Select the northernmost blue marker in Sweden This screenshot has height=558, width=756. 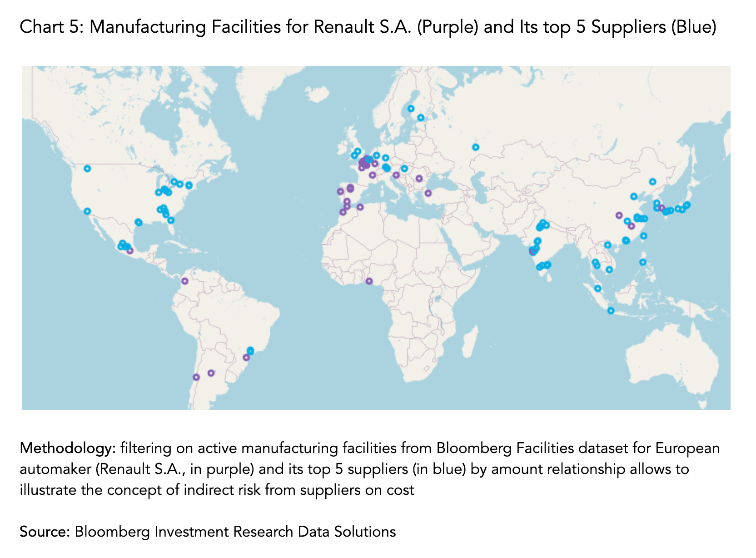(x=411, y=109)
